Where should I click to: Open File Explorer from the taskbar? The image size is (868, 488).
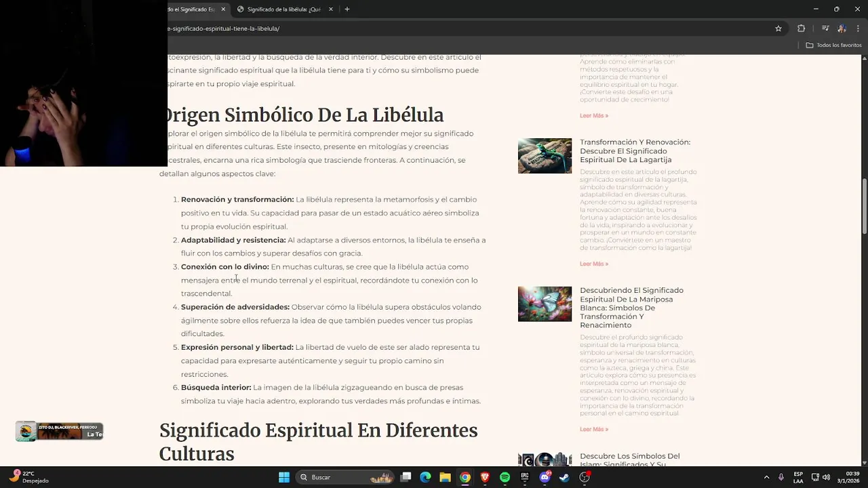[445, 477]
